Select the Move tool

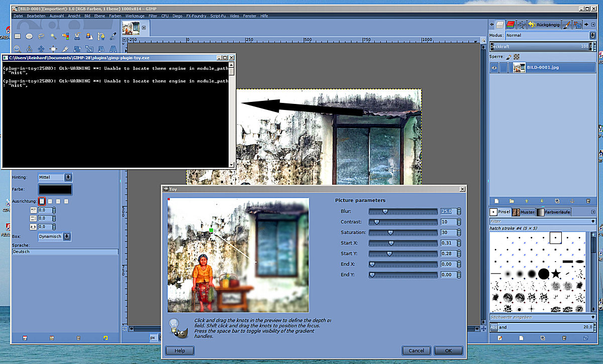point(41,49)
